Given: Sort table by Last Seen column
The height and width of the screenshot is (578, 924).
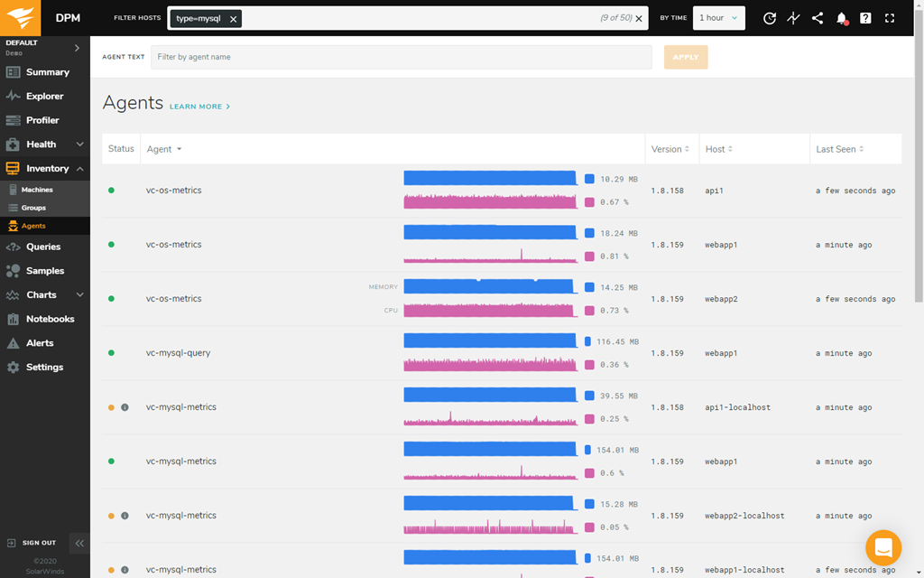Looking at the screenshot, I should [840, 149].
